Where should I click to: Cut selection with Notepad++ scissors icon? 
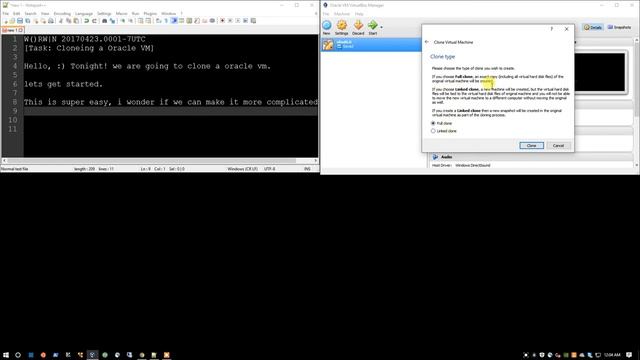click(x=61, y=20)
